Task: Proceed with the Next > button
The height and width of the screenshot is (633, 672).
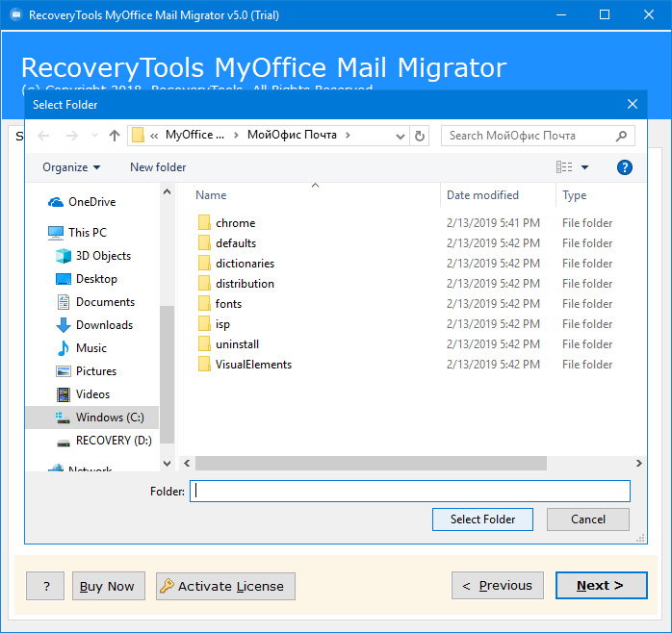Action: point(602,586)
